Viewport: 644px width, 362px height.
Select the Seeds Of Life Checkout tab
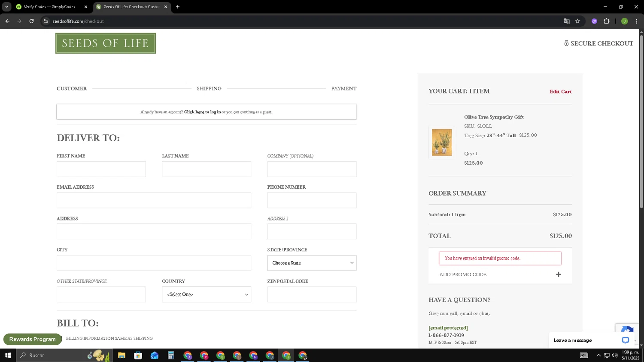pos(131,7)
